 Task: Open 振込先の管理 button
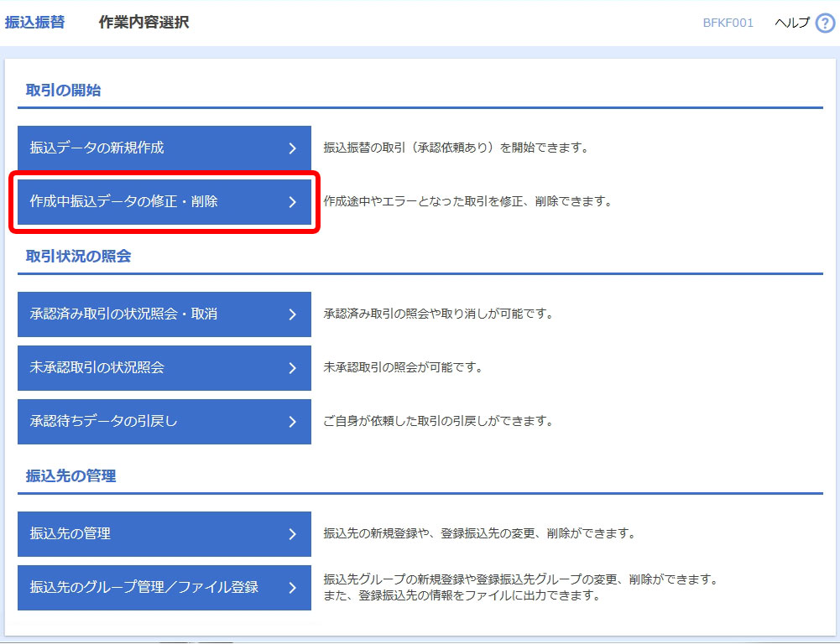pyautogui.click(x=164, y=533)
